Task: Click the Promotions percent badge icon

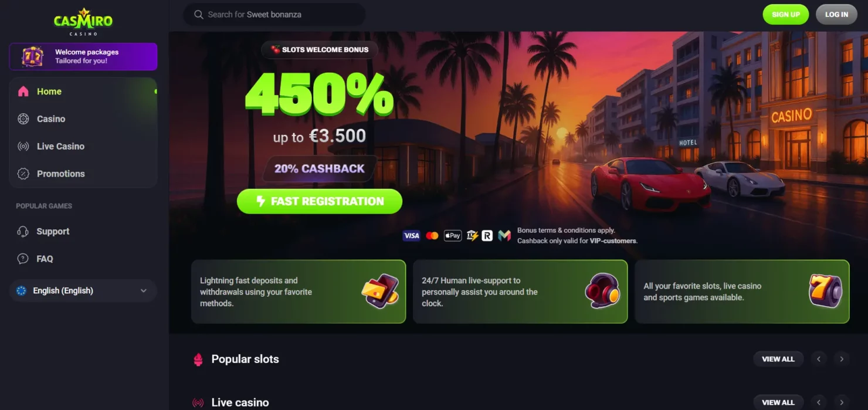Action: click(23, 174)
